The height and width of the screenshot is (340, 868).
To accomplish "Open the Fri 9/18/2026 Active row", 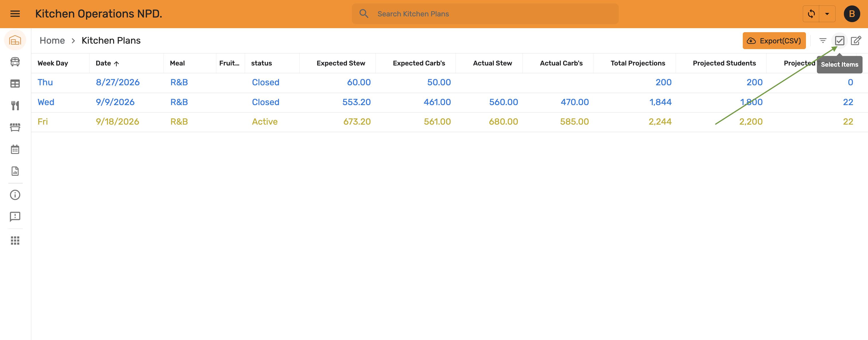I will 450,122.
